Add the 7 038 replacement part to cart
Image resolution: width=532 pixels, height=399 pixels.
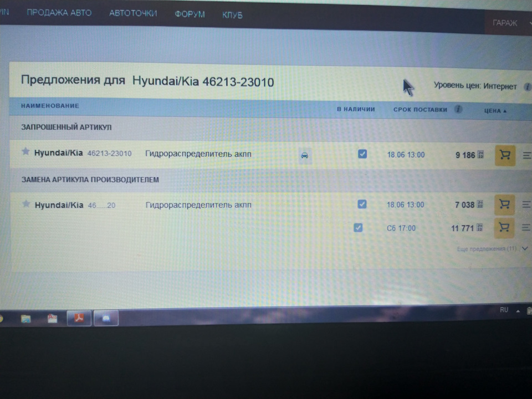coord(504,204)
